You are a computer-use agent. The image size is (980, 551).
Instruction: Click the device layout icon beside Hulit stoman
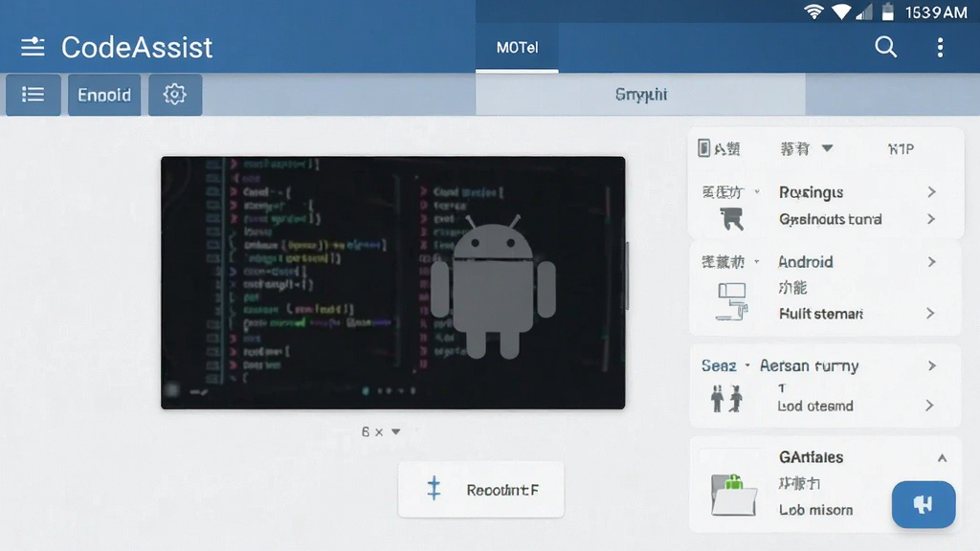click(x=732, y=301)
